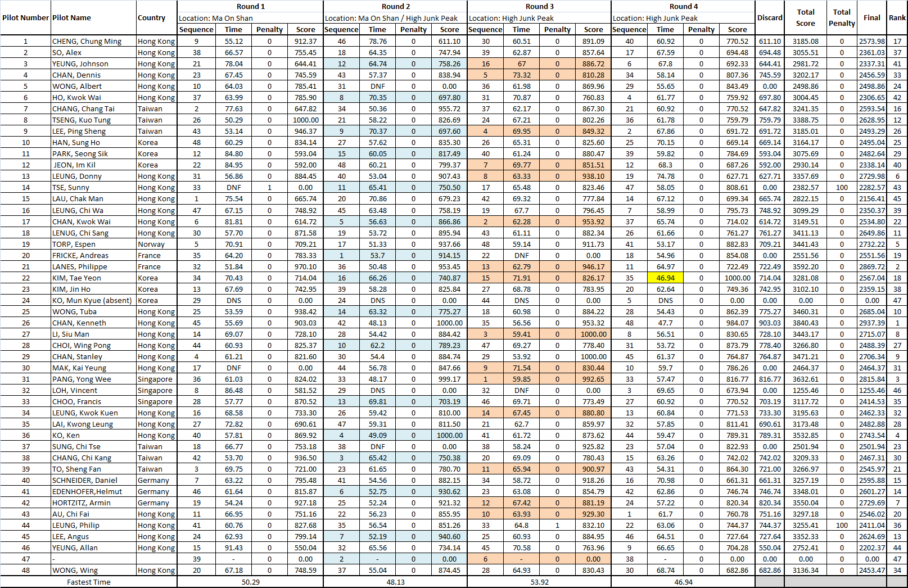Select pilot name KO, Mun Kyue (absent)
Image resolution: width=908 pixels, height=588 pixels.
(92, 301)
